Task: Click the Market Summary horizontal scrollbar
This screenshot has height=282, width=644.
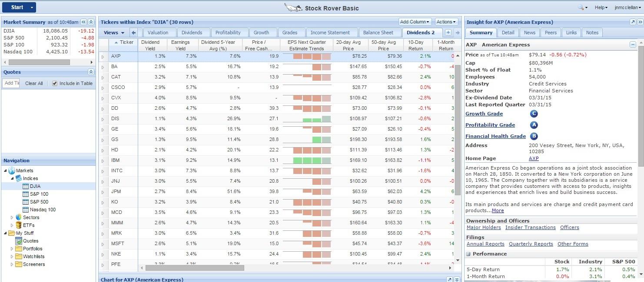Action: click(x=39, y=62)
